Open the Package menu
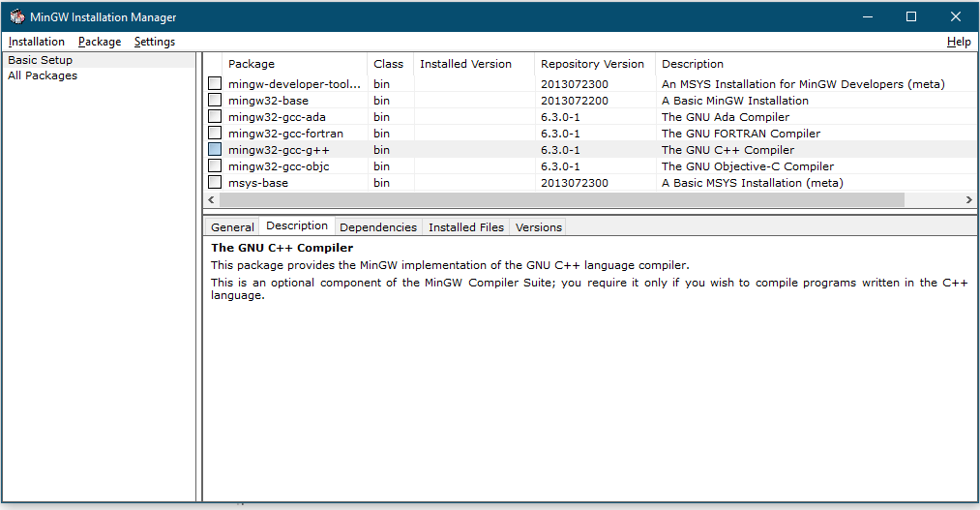 click(x=100, y=42)
